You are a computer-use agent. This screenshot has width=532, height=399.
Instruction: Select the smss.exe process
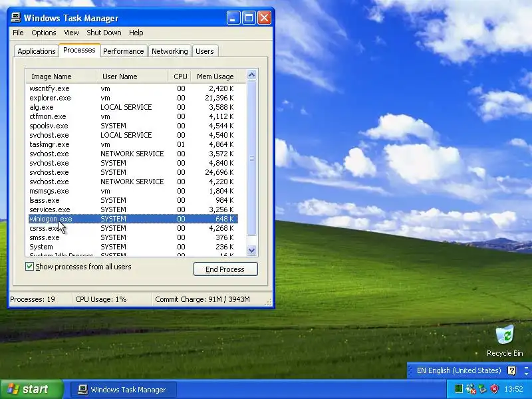(134, 237)
